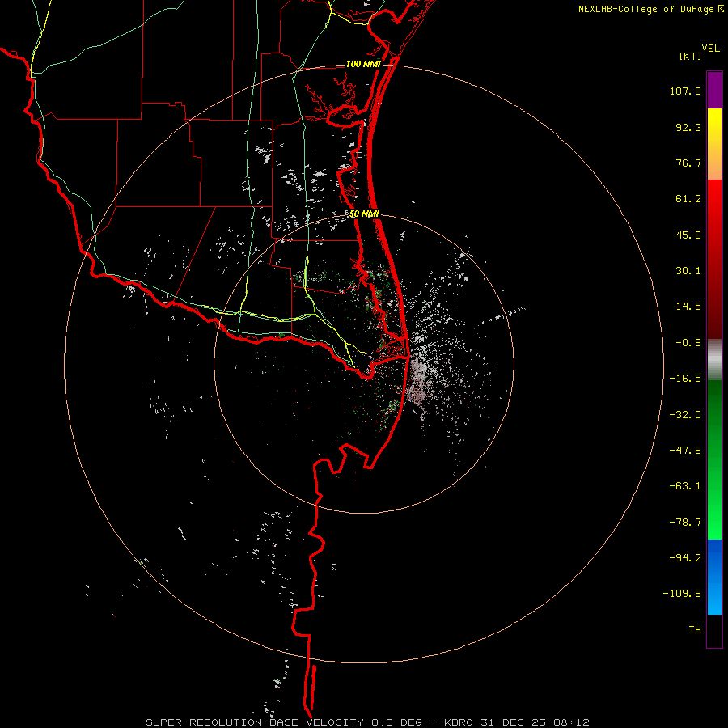Click the 30.1 velocity scale value
The width and height of the screenshot is (728, 728).
[x=688, y=271]
